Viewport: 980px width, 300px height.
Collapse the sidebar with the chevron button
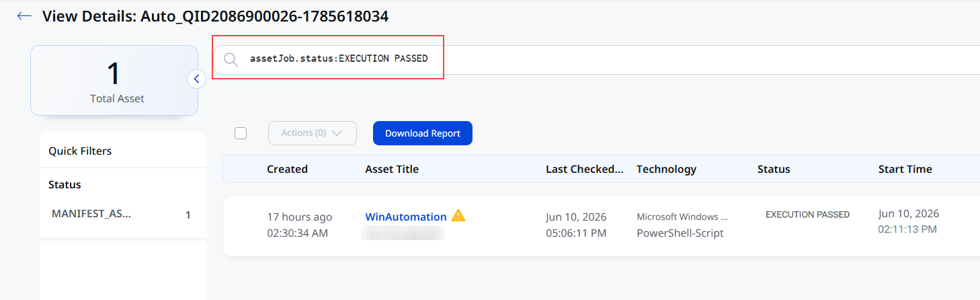(196, 79)
